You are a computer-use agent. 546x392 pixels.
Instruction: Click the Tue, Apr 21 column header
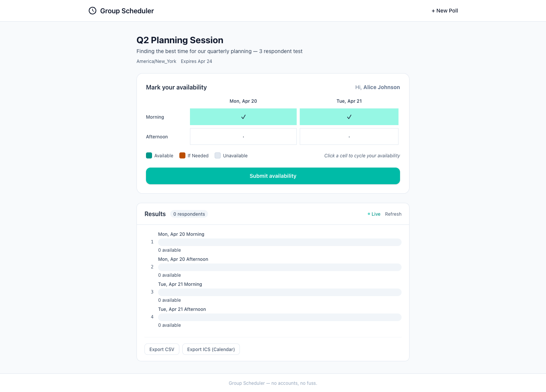click(x=349, y=101)
